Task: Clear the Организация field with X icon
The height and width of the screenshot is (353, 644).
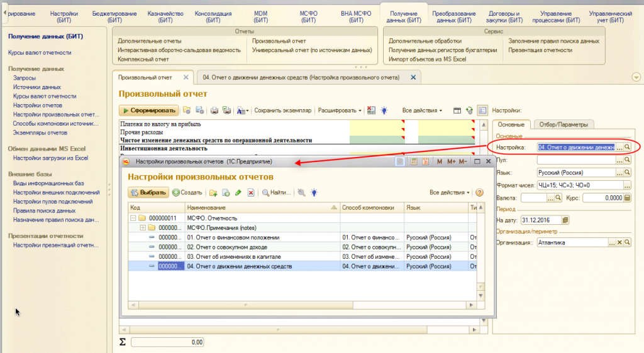Action: click(619, 242)
